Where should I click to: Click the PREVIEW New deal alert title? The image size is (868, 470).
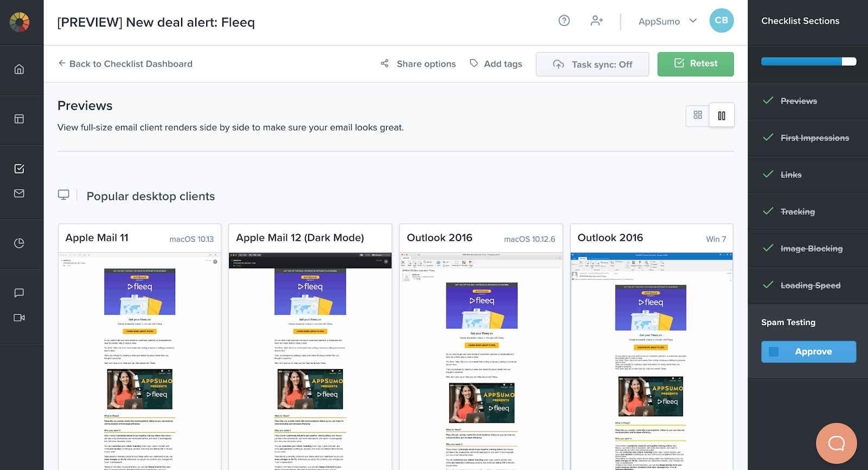[x=156, y=22]
